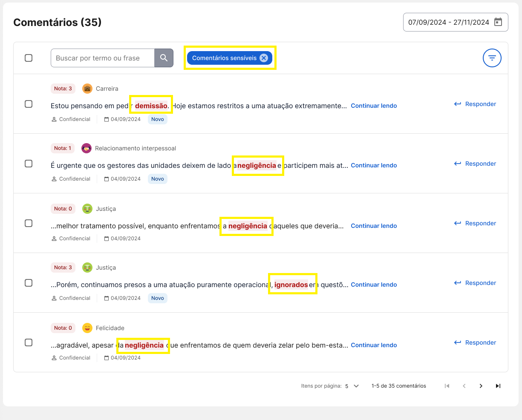Click the Carreira briefcase category icon
The width and height of the screenshot is (522, 420).
point(87,88)
